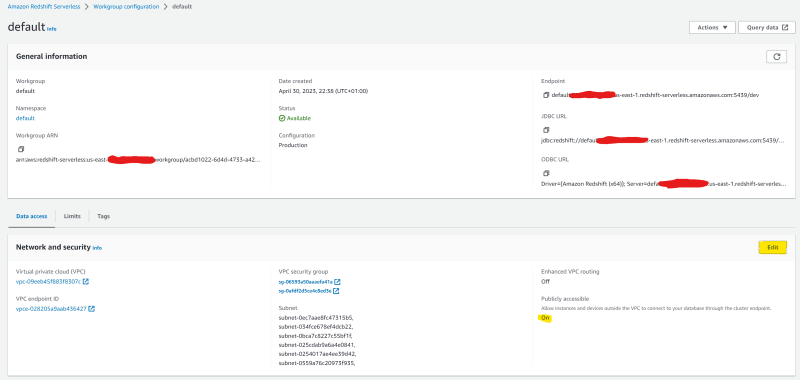The height and width of the screenshot is (380, 800).
Task: Switch to the Tags tab
Action: tap(104, 216)
